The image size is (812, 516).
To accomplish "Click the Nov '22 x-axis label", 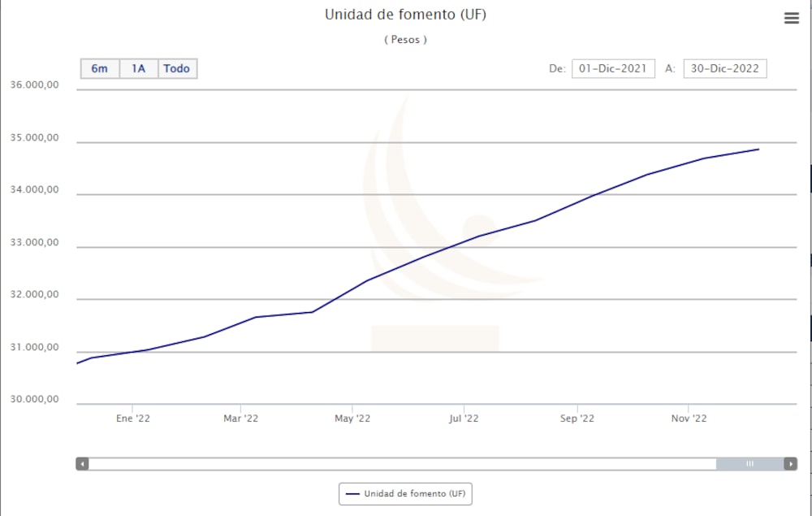I will (x=689, y=418).
